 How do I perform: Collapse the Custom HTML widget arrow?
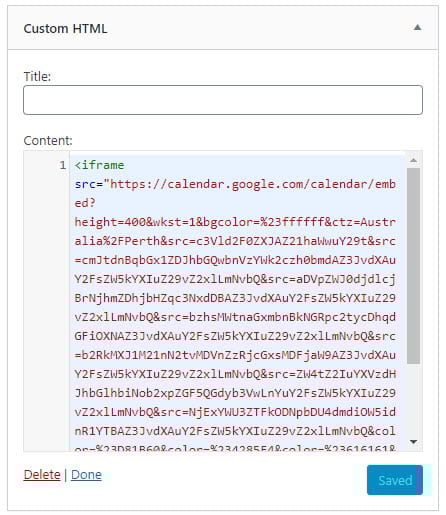pos(417,28)
